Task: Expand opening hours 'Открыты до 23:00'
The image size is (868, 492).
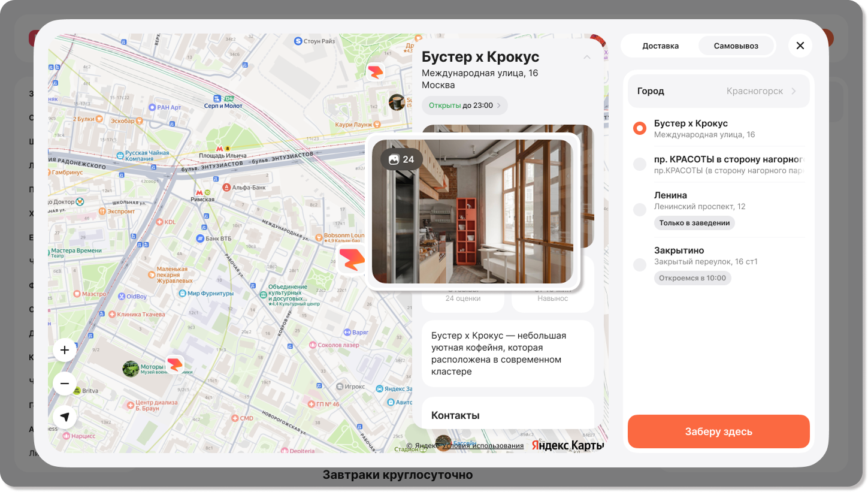Action: pyautogui.click(x=465, y=105)
